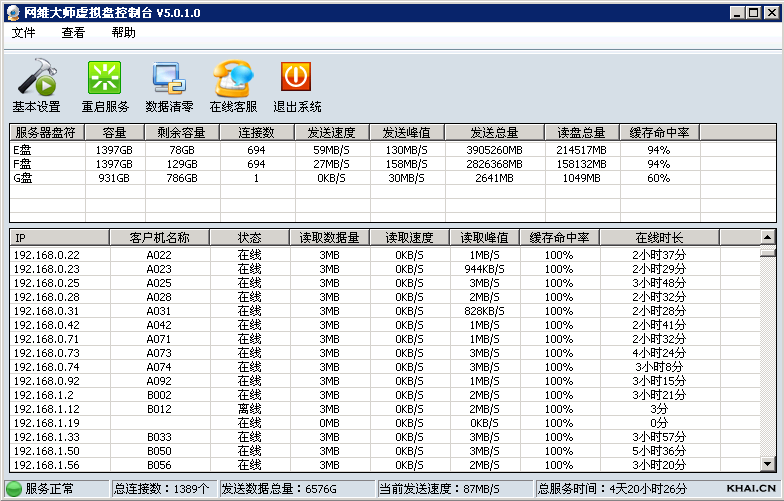Click the application icon in title bar

pos(11,11)
